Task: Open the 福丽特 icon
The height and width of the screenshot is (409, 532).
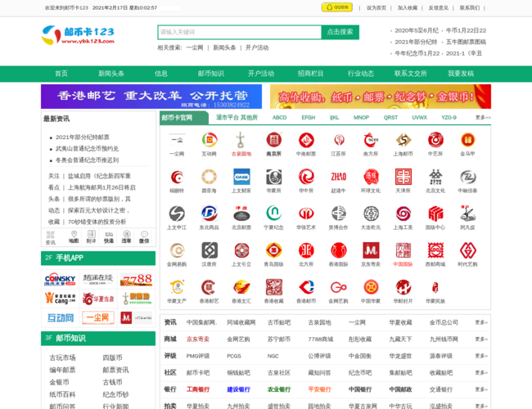Action: pyautogui.click(x=177, y=177)
